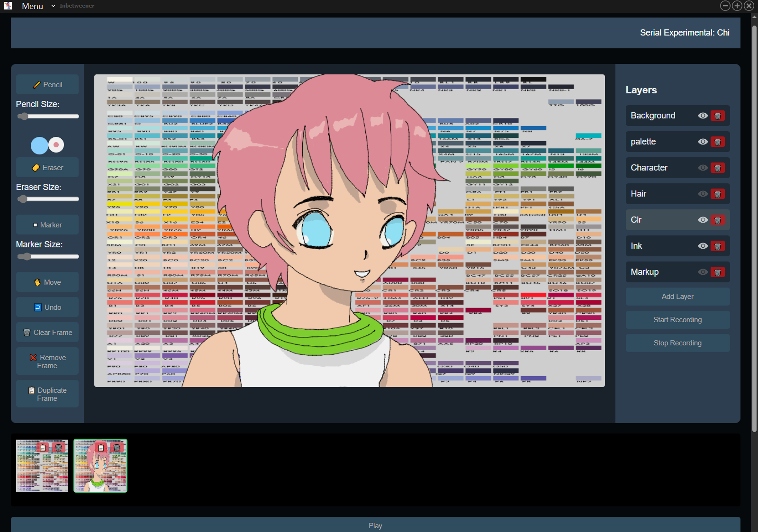Viewport: 758px width, 532px height.
Task: Show the Markup layer
Action: coord(703,272)
